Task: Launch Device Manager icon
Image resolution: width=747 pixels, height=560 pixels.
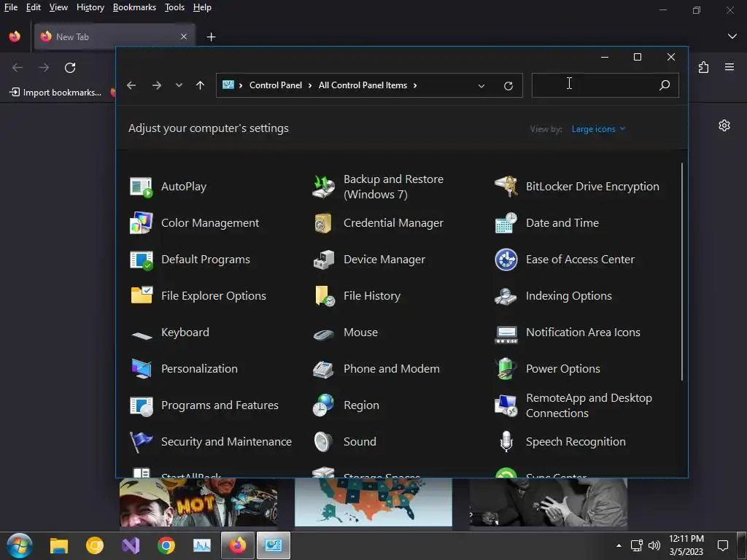Action: 323,260
